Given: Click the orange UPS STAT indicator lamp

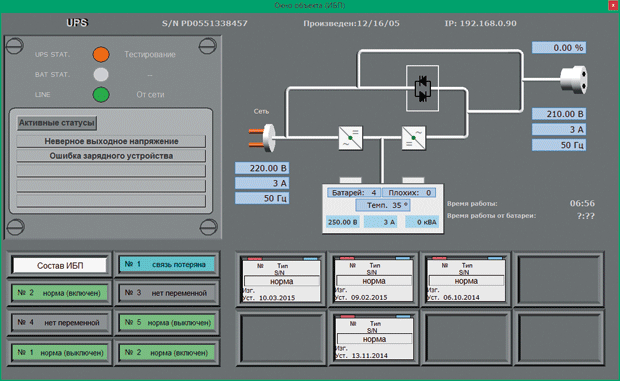Looking at the screenshot, I should click(101, 55).
